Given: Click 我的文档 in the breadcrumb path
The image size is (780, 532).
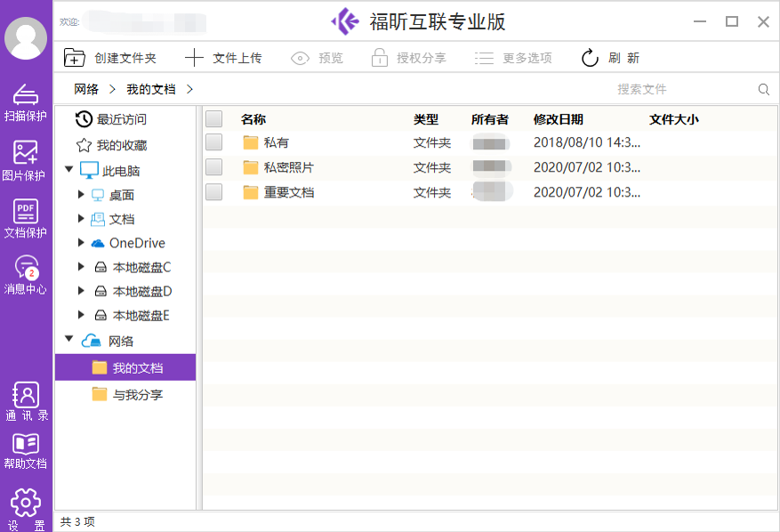Looking at the screenshot, I should point(151,89).
